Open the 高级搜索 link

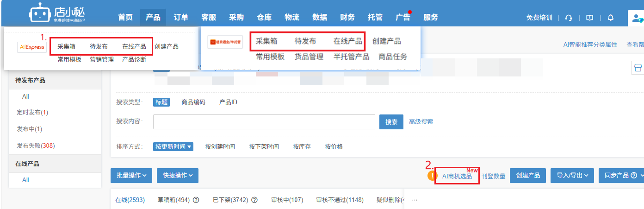[421, 122]
